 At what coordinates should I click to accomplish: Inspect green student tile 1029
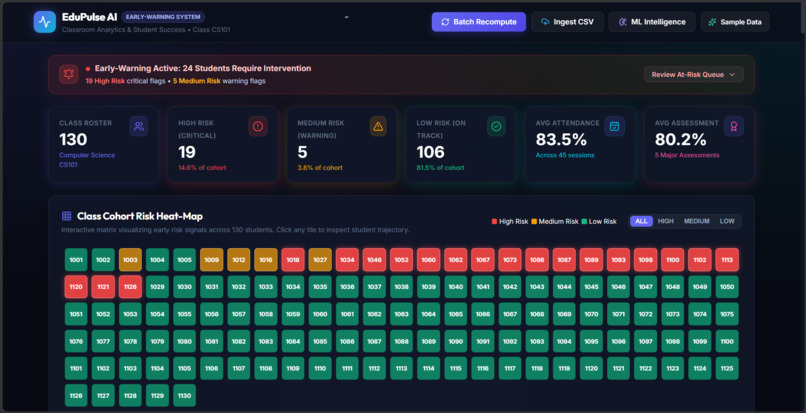click(157, 287)
